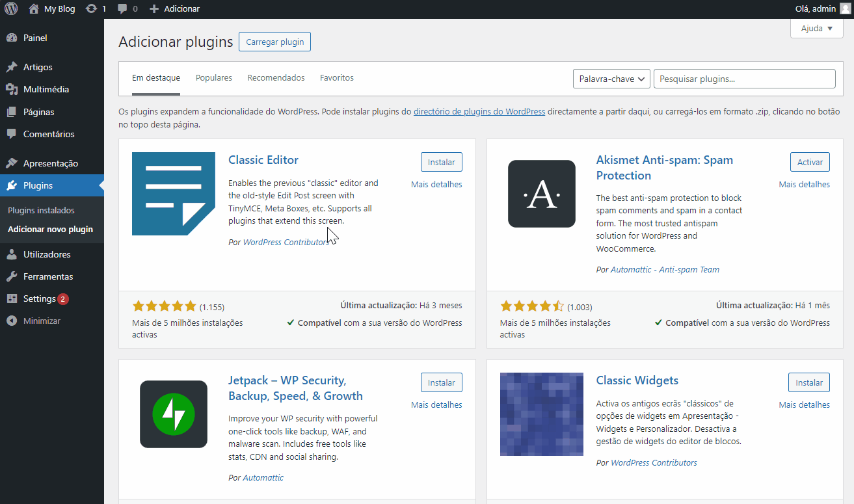
Task: Open the Palavra-chave search type dropdown
Action: (611, 79)
